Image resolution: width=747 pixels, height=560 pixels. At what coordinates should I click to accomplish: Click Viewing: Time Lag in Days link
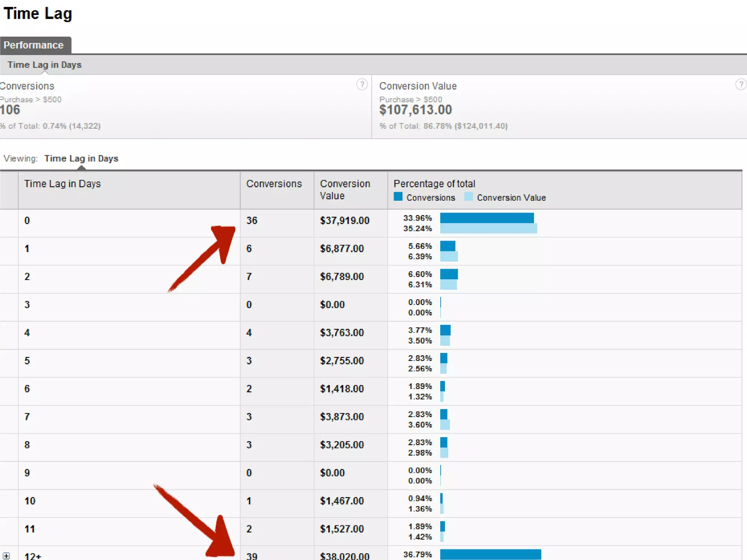[x=81, y=159]
